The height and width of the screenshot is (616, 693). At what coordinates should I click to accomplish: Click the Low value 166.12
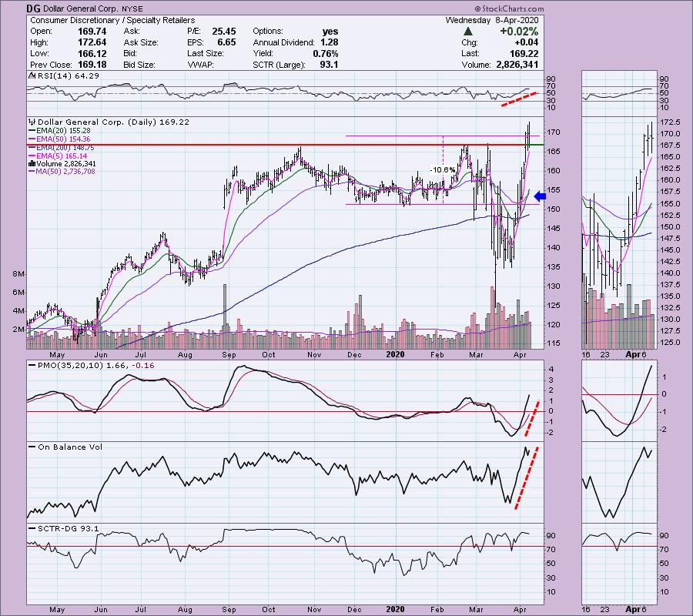(x=92, y=53)
